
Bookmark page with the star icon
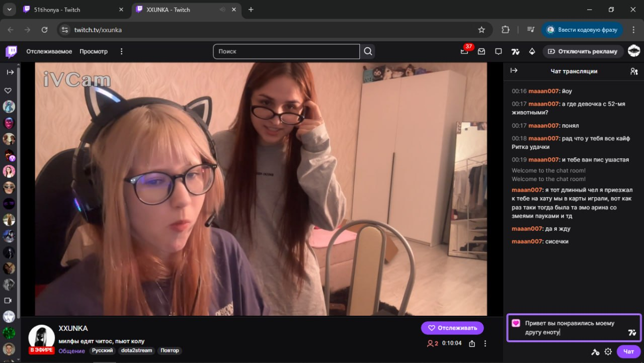coord(481,30)
